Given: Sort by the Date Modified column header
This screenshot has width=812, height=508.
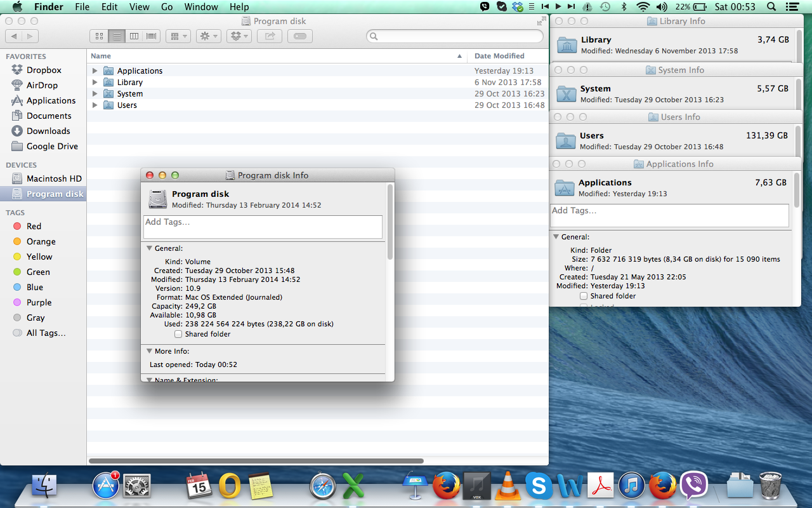Looking at the screenshot, I should click(509, 56).
